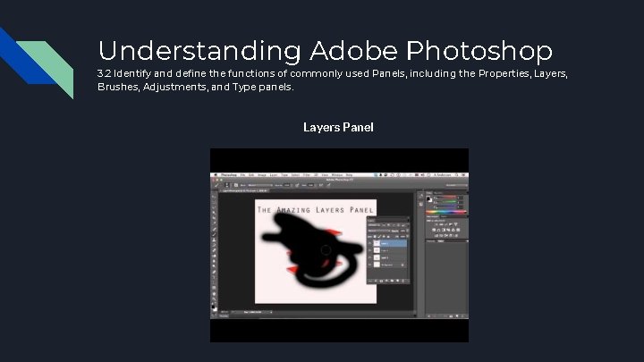This screenshot has height=362, width=644.
Task: Click the Add layer mask icon
Action: (381, 281)
